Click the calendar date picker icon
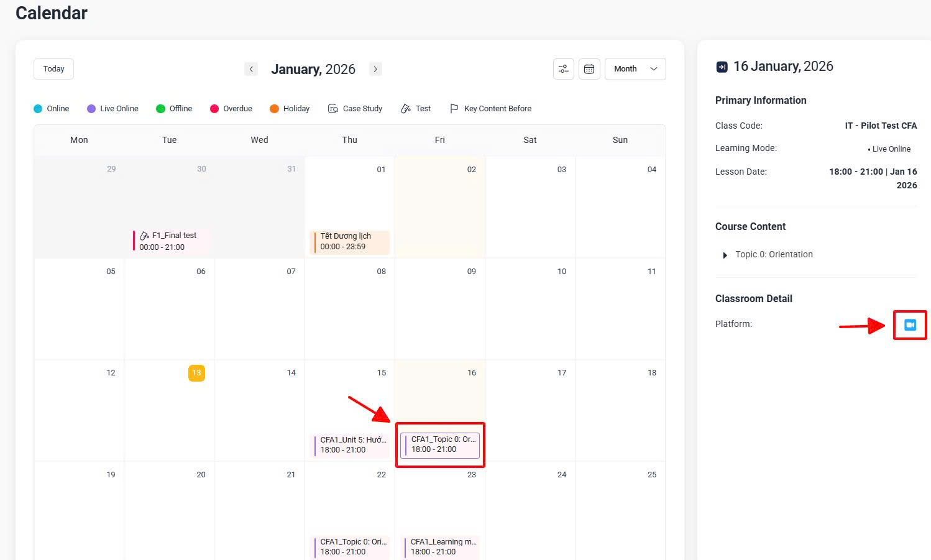931x560 pixels. (x=589, y=69)
